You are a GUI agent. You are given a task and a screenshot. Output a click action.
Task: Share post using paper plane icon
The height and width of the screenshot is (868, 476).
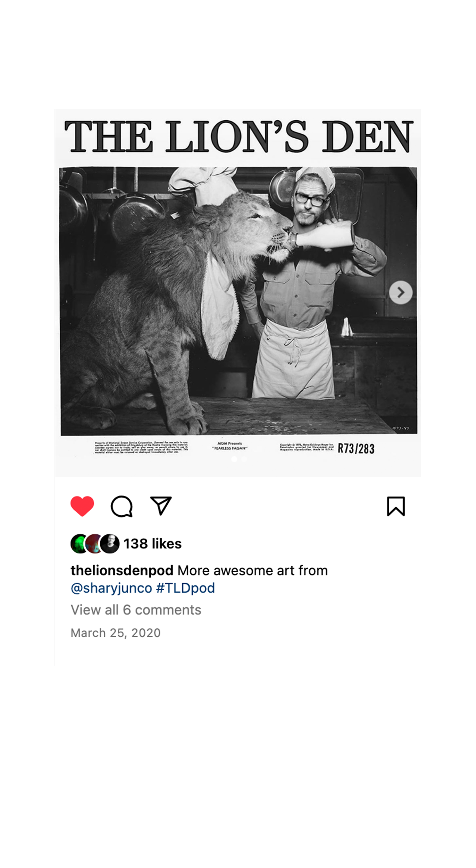coord(161,506)
